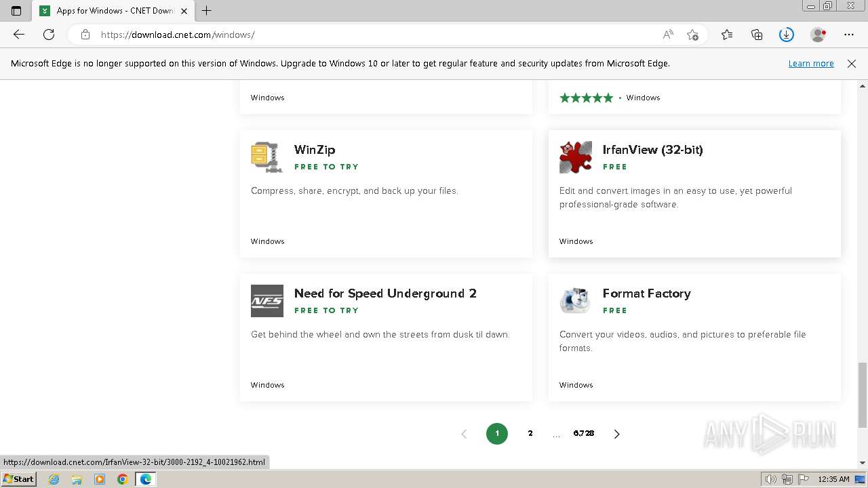Open the Windows Start button
Viewport: 868px width, 488px height.
pyautogui.click(x=19, y=479)
